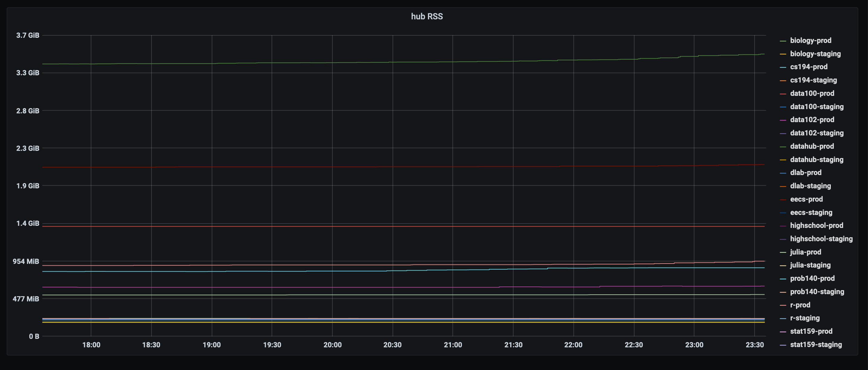
Task: Click the green line color marker beside biology-prod
Action: tap(783, 41)
